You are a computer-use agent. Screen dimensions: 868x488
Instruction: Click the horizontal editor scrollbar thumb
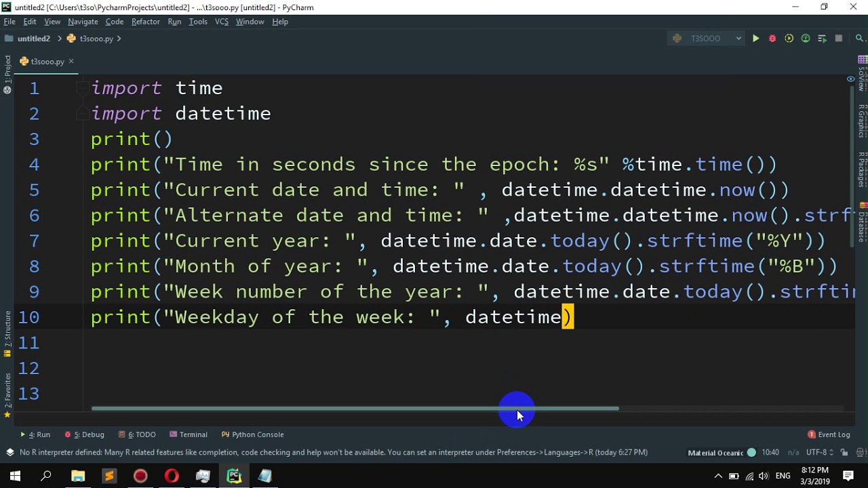point(355,409)
